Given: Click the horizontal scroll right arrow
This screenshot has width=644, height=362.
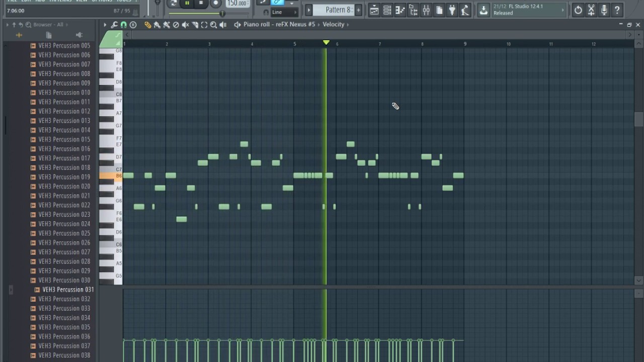Looking at the screenshot, I should point(629,35).
